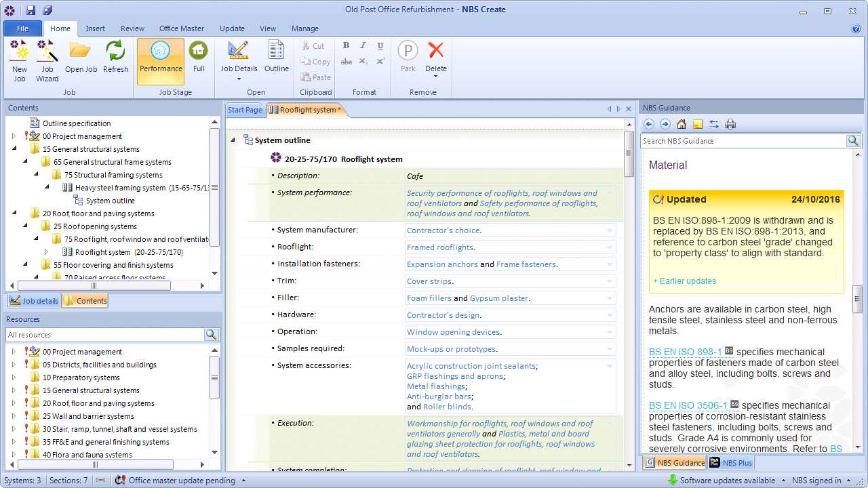Go forward in NBS Guidance
This screenshot has width=868, height=488.
tap(665, 124)
